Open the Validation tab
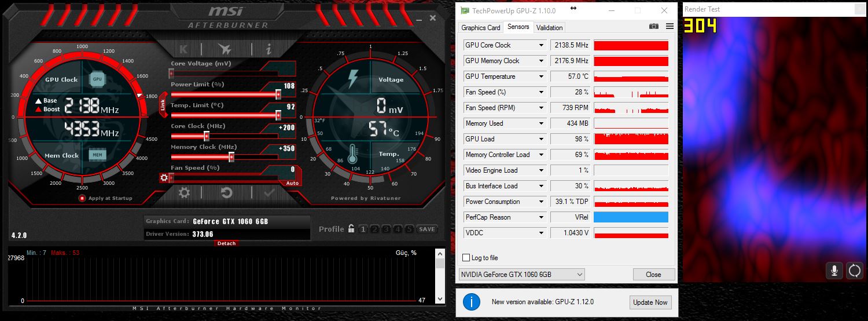Viewport: 868px width, 321px height. pyautogui.click(x=549, y=27)
